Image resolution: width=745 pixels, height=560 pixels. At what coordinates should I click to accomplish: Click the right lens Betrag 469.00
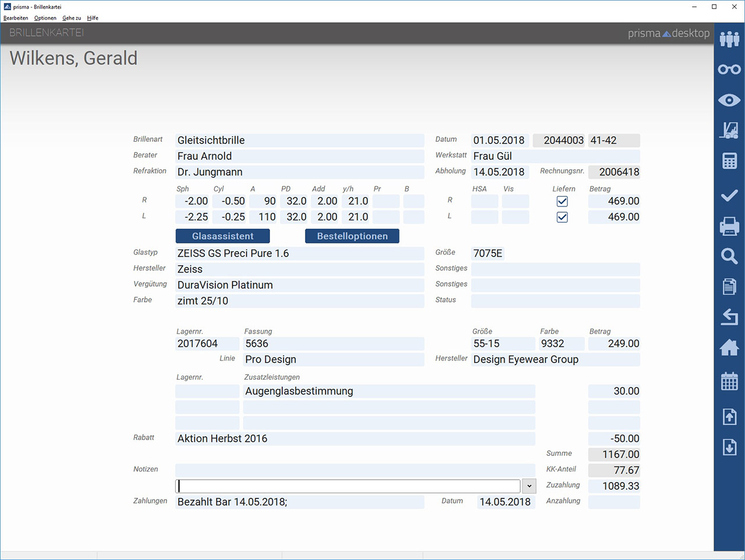coord(614,201)
